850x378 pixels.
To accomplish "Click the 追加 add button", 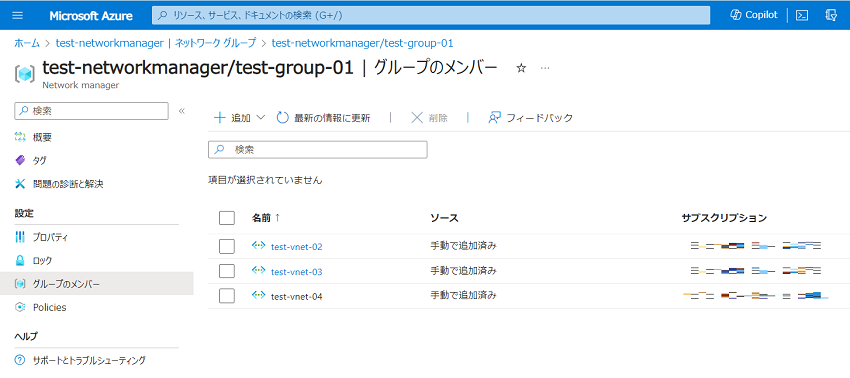I will point(233,118).
